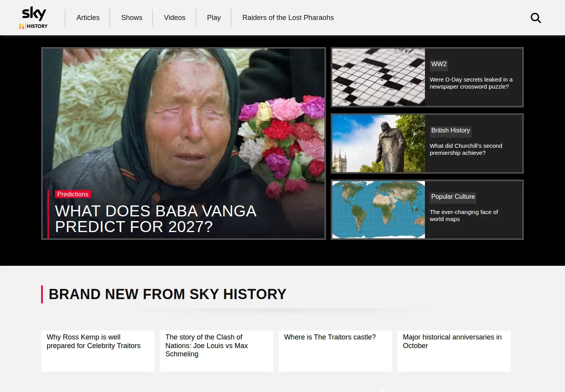Select Play in the navigation bar
The height and width of the screenshot is (392, 565).
coord(214,18)
